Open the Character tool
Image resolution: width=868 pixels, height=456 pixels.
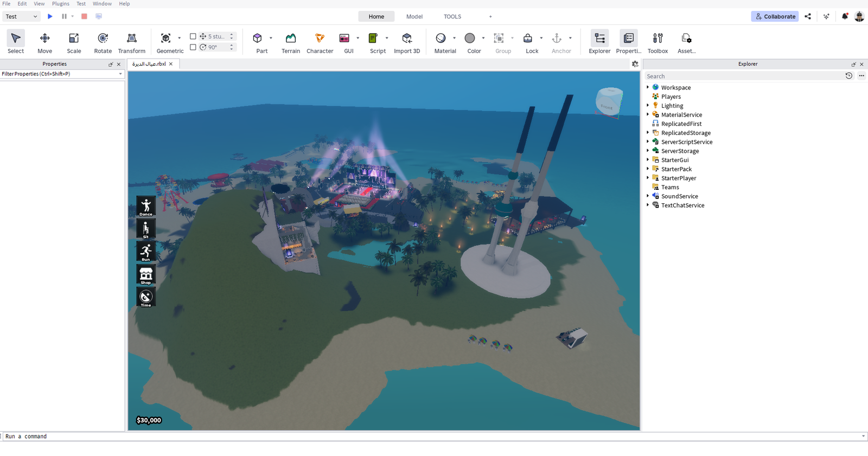[x=320, y=42]
